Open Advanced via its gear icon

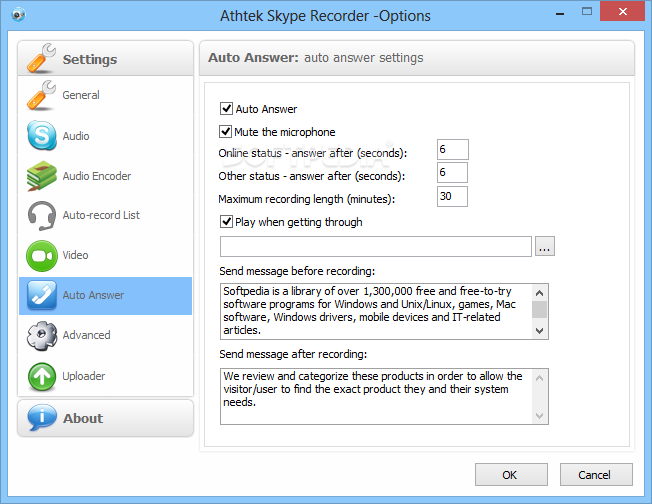coord(42,336)
